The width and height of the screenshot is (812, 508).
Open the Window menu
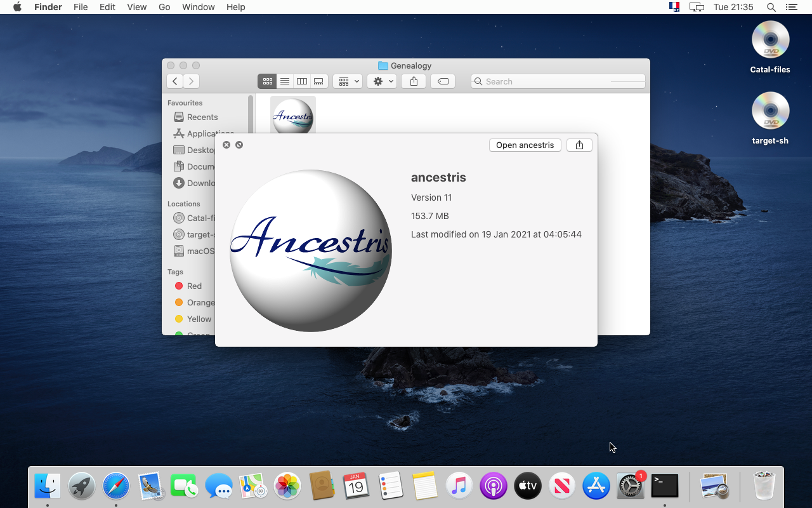click(198, 7)
